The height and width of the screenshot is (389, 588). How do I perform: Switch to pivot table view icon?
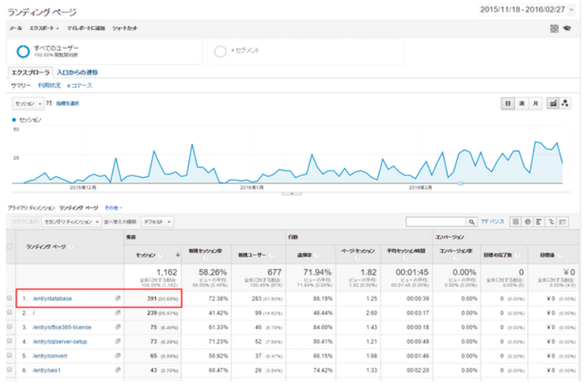(563, 222)
